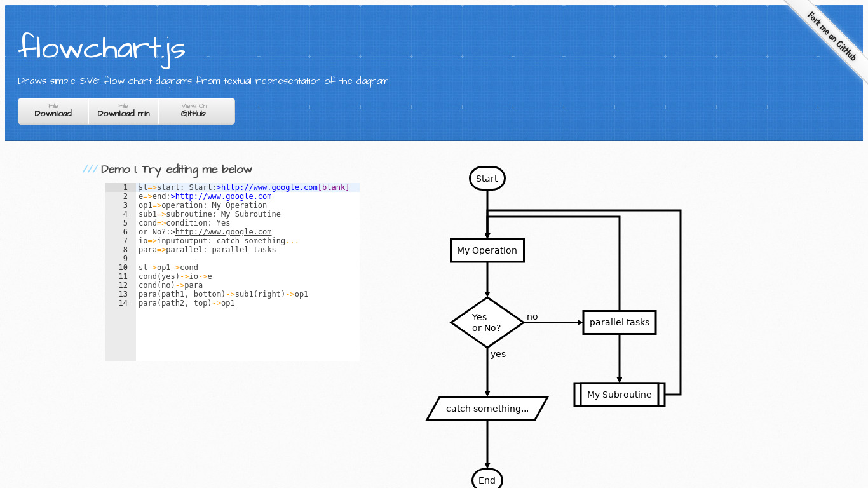Click code line 'para=>parallel: parallel tasks'
This screenshot has height=488, width=868.
tap(207, 250)
